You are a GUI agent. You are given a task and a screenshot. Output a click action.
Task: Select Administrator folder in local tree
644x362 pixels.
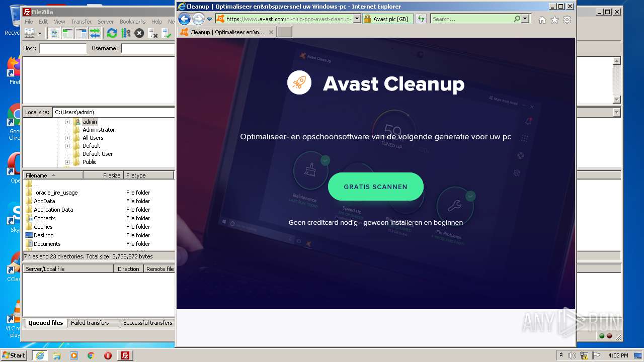tap(99, 130)
